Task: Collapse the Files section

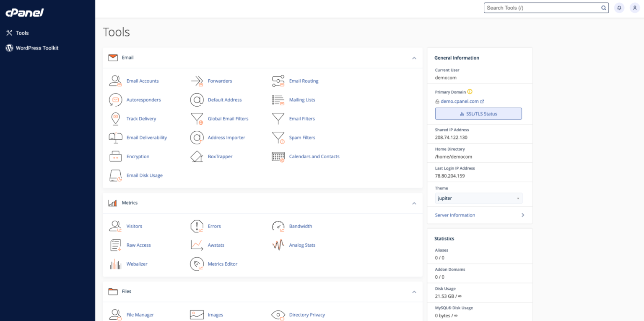Action: (414, 292)
